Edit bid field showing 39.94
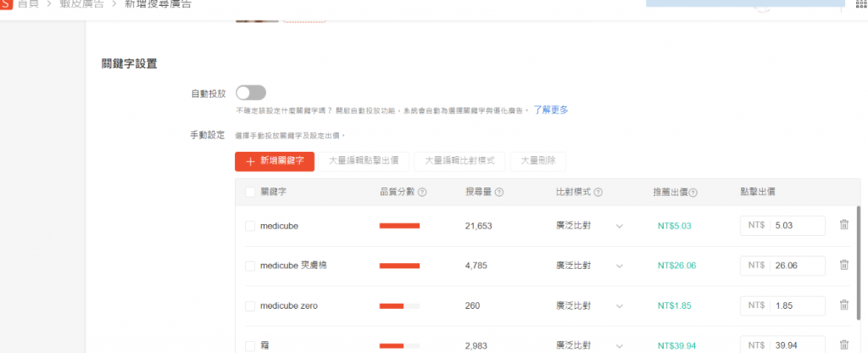Screen dimensions: 868x353 pos(782,345)
